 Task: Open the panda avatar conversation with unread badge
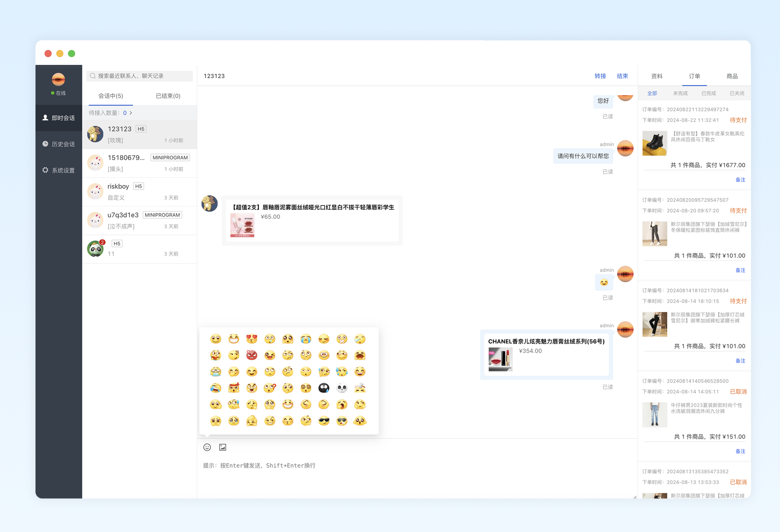pyautogui.click(x=139, y=249)
